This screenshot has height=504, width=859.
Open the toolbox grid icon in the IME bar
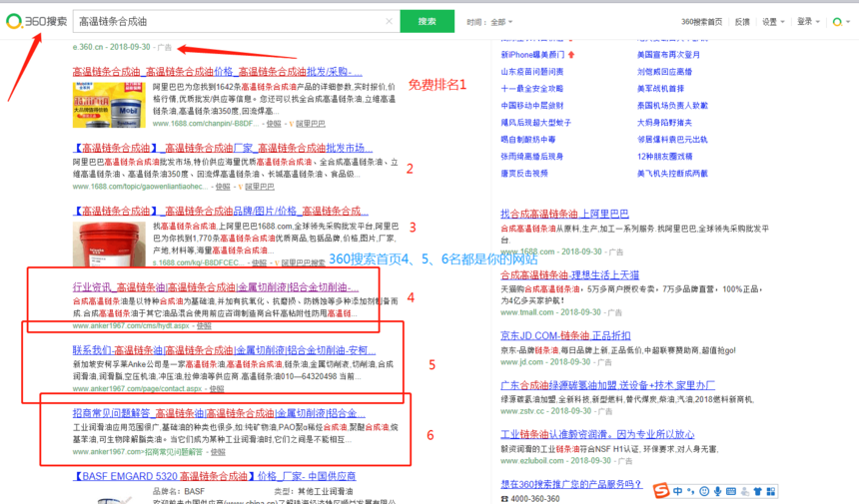[x=771, y=491]
